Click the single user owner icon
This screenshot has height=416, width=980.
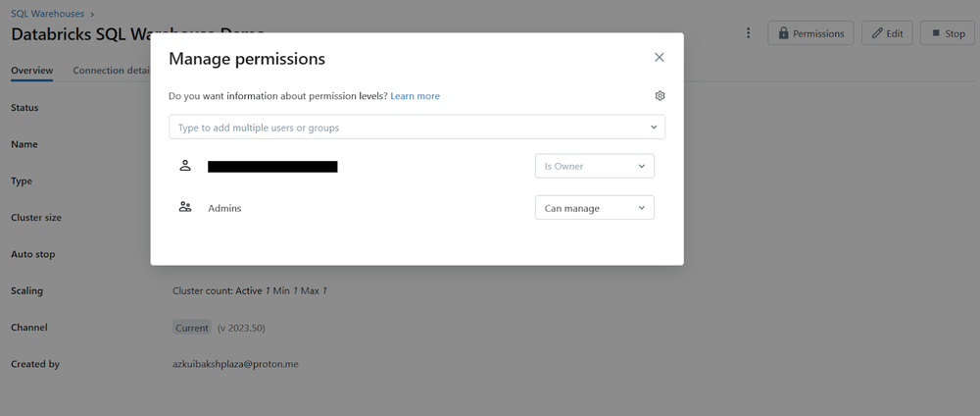coord(185,166)
